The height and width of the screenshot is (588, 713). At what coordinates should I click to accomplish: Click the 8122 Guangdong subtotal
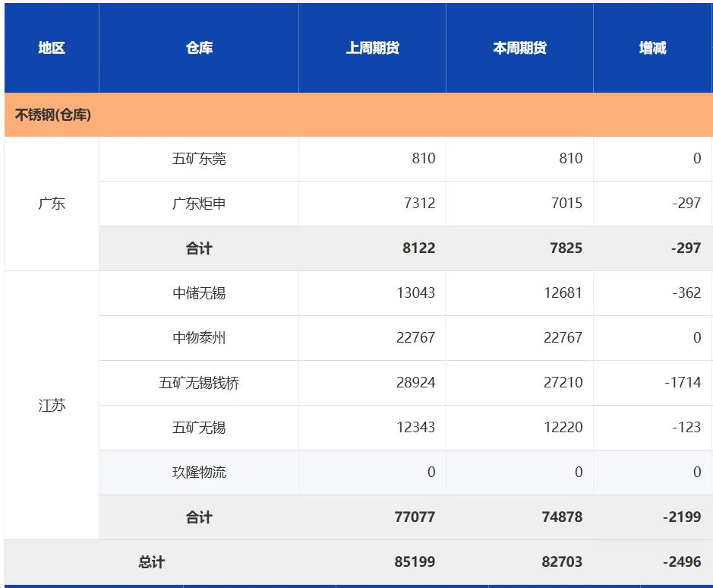[419, 248]
